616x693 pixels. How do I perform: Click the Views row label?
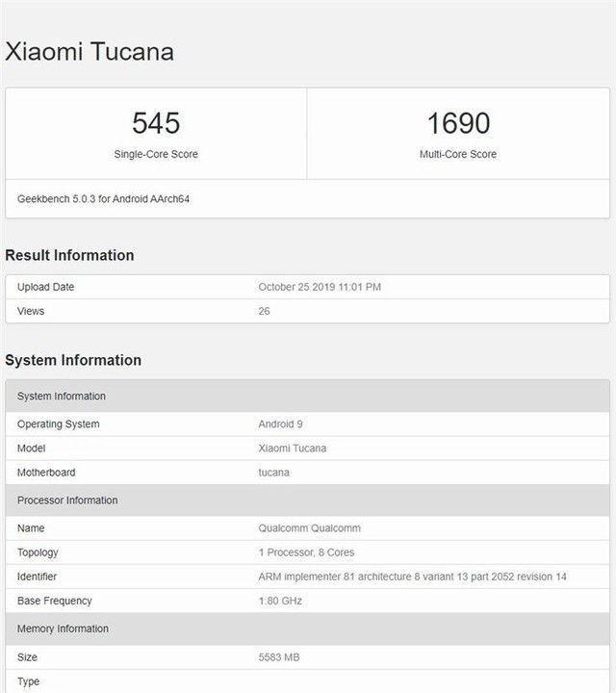point(31,311)
